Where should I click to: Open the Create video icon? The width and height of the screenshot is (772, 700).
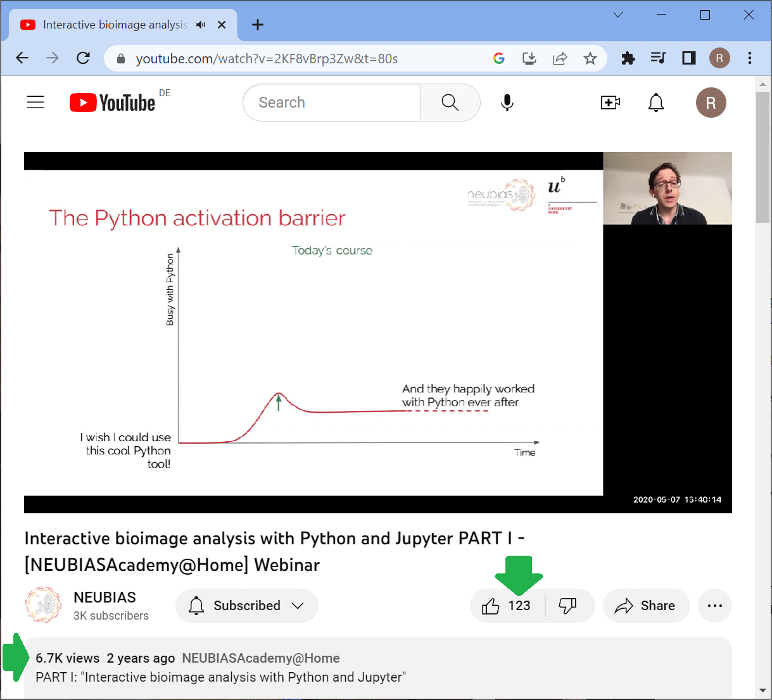pyautogui.click(x=610, y=103)
